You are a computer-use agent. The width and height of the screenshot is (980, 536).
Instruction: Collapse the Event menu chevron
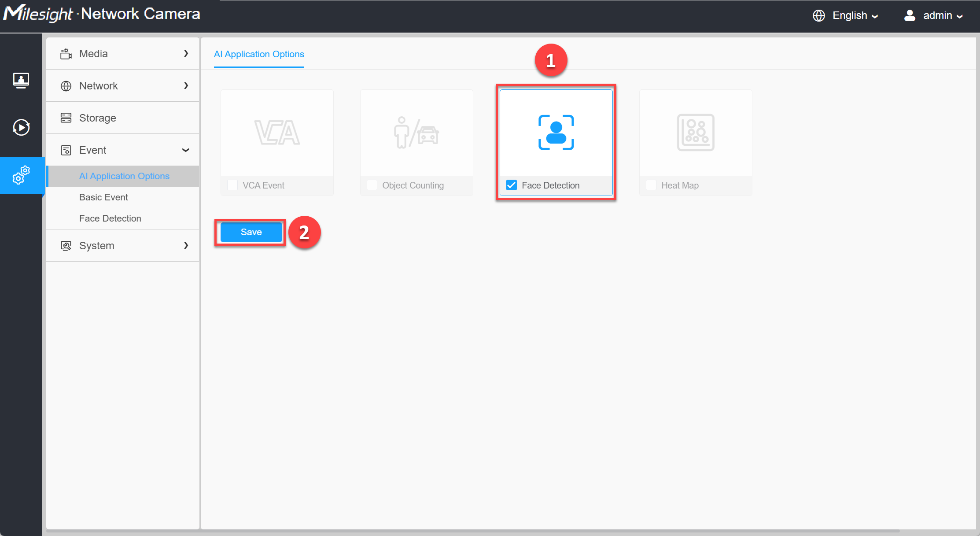tap(186, 150)
